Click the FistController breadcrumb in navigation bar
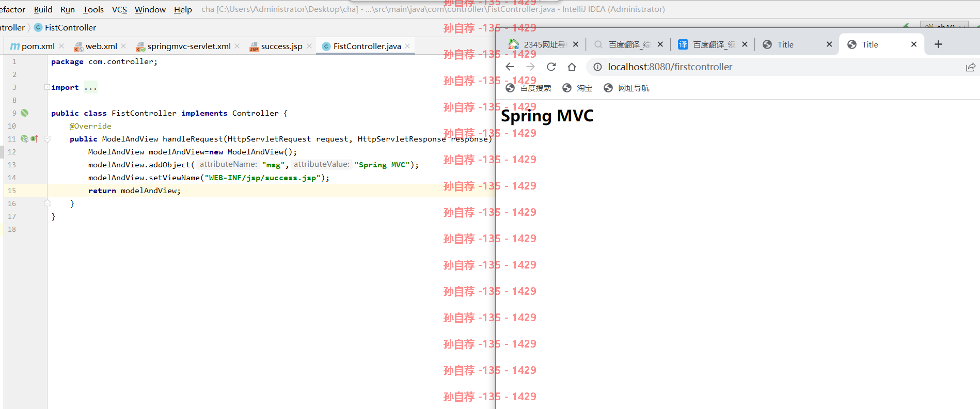The width and height of the screenshot is (980, 409). tap(65, 27)
